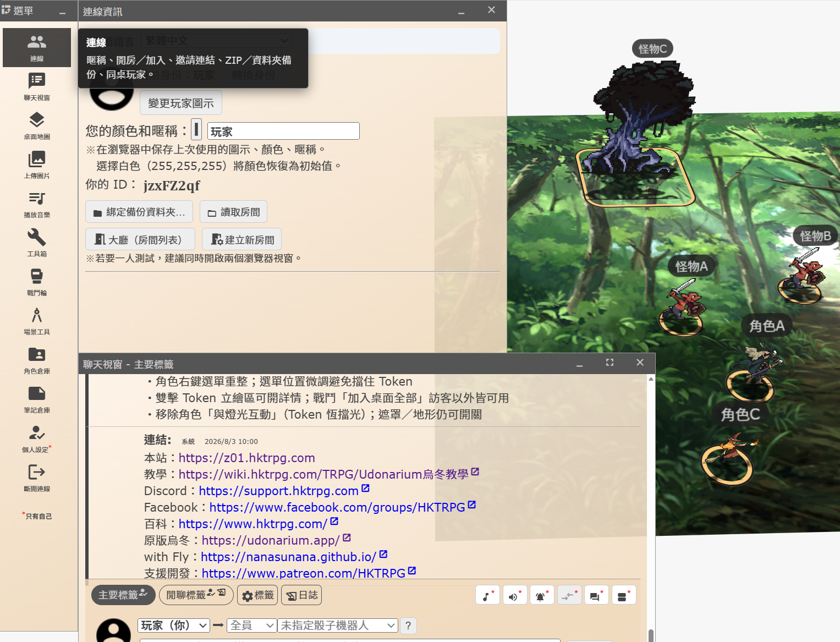Open the 個人設定 personal settings icon

(x=37, y=438)
